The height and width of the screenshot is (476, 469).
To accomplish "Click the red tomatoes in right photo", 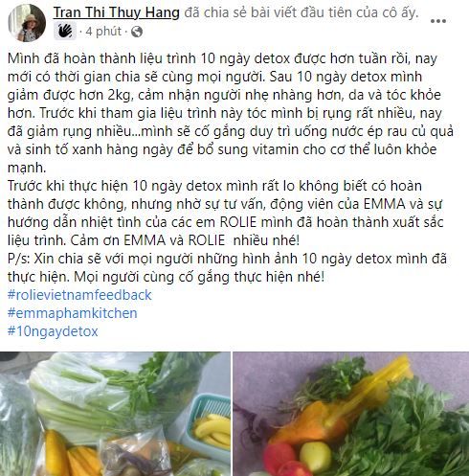I will [x=284, y=460].
